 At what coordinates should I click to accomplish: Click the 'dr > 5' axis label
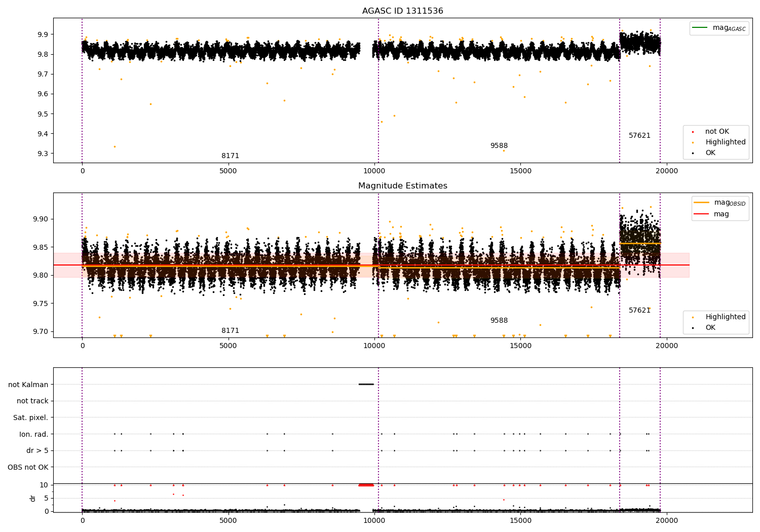coord(37,450)
